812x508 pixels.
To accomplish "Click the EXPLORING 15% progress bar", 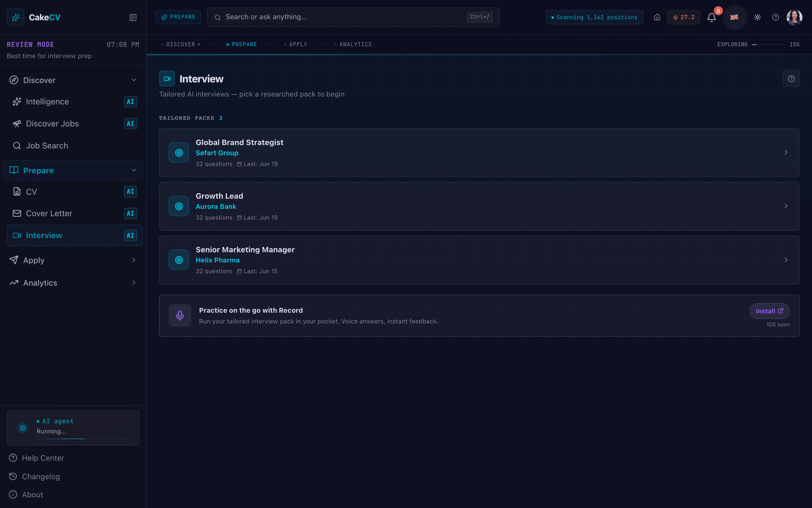I will 768,44.
